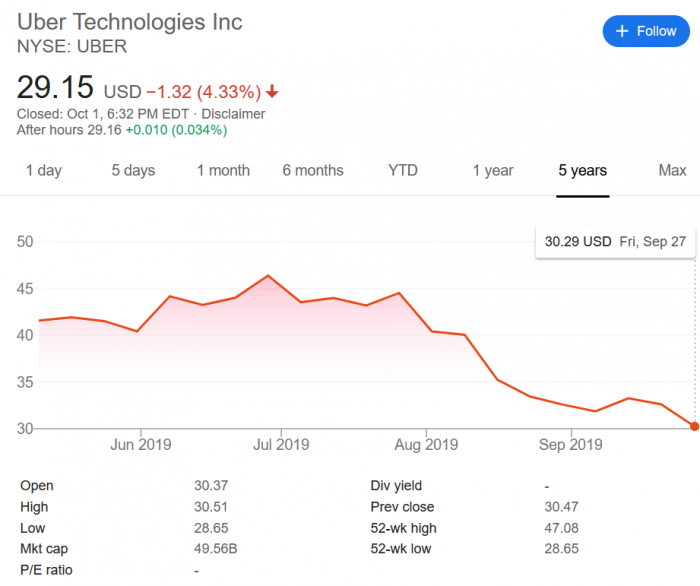The image size is (700, 586).
Task: Click the red dot at chart end
Action: (x=694, y=426)
